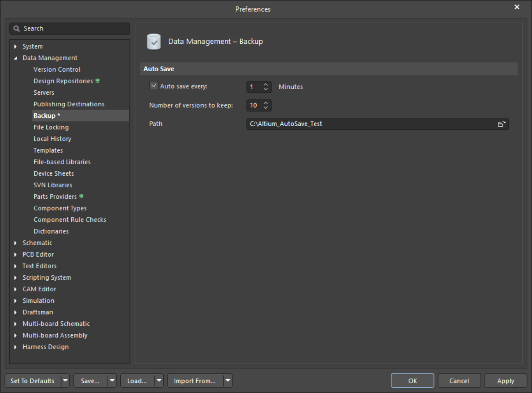Select Component Types page
The height and width of the screenshot is (393, 532).
point(60,208)
